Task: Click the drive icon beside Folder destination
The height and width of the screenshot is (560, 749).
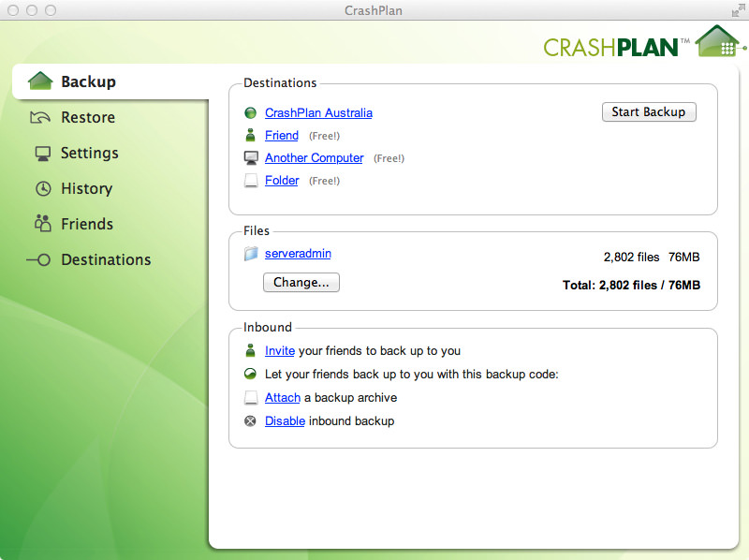Action: 251,181
